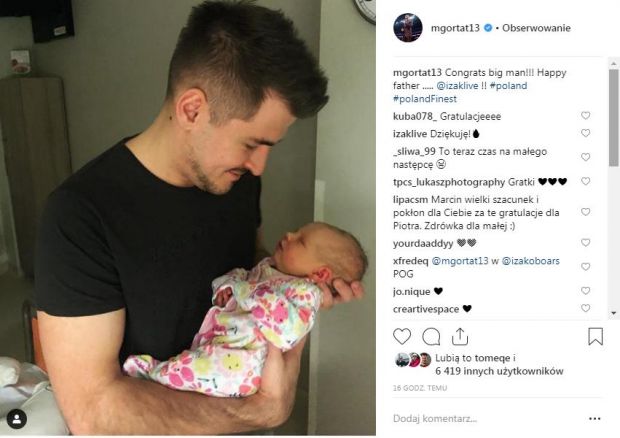Open the @izaklive mention link
620x438 pixels.
click(x=457, y=86)
